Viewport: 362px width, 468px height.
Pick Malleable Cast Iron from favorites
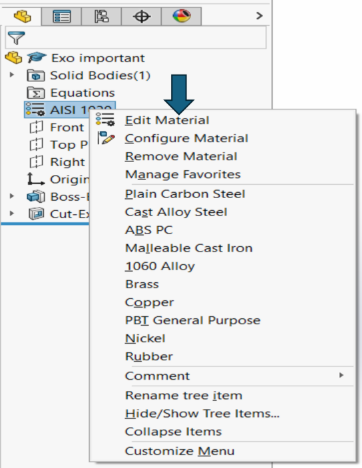189,248
